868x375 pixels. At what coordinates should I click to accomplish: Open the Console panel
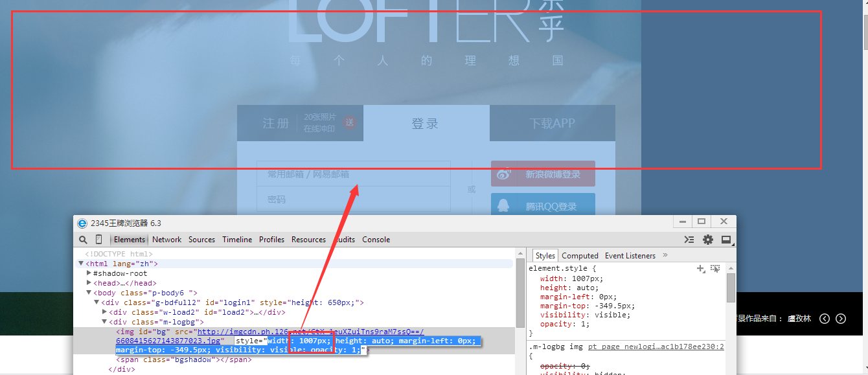click(376, 240)
